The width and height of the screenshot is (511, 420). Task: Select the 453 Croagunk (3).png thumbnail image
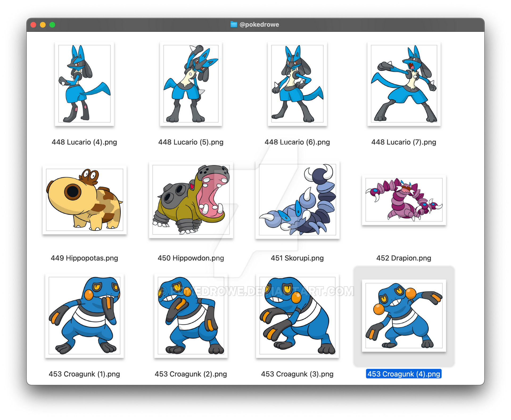297,316
